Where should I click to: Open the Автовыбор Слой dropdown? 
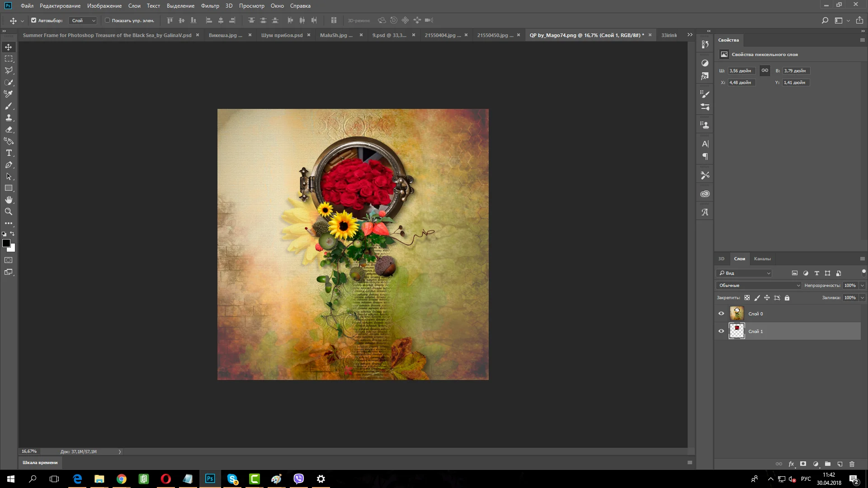click(x=83, y=20)
